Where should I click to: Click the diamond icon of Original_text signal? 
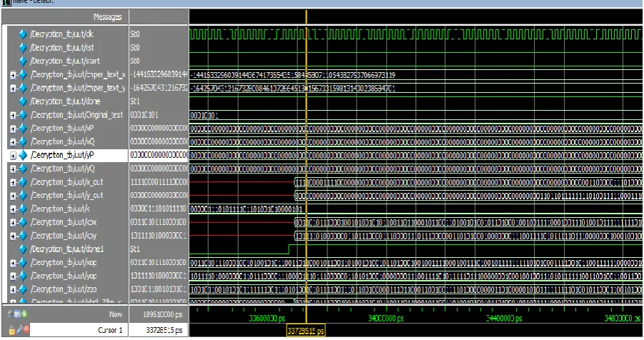[x=23, y=115]
